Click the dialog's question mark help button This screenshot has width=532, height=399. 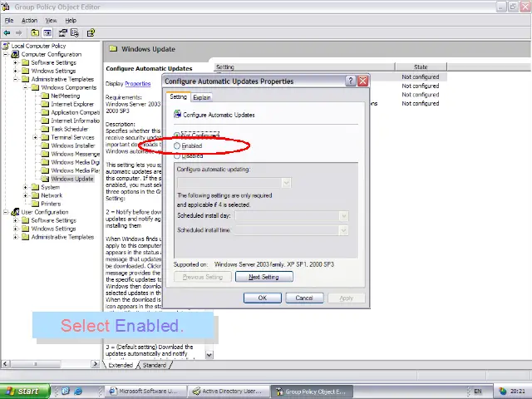[x=351, y=81]
